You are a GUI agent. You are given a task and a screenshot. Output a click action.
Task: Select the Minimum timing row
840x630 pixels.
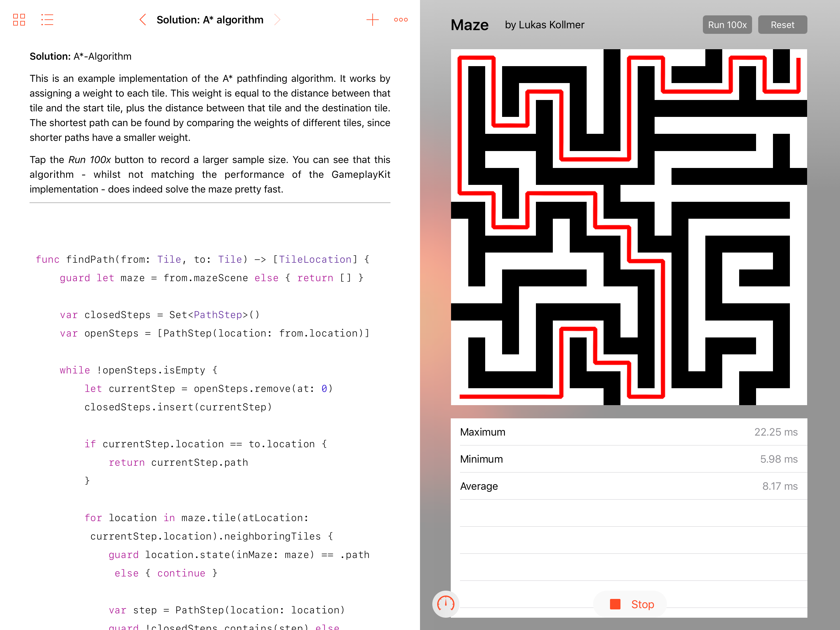[x=628, y=459]
